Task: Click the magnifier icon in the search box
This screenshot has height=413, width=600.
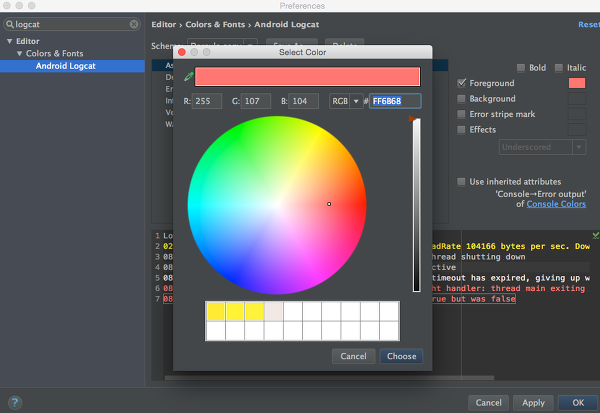Action: pyautogui.click(x=10, y=24)
